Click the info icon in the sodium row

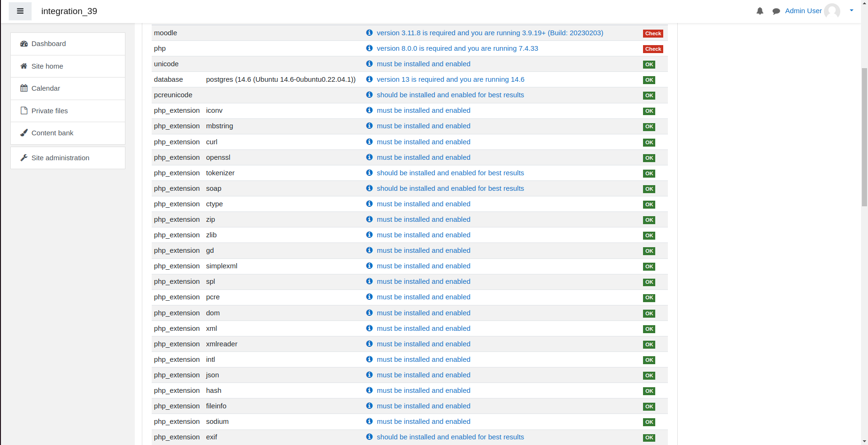click(x=369, y=422)
